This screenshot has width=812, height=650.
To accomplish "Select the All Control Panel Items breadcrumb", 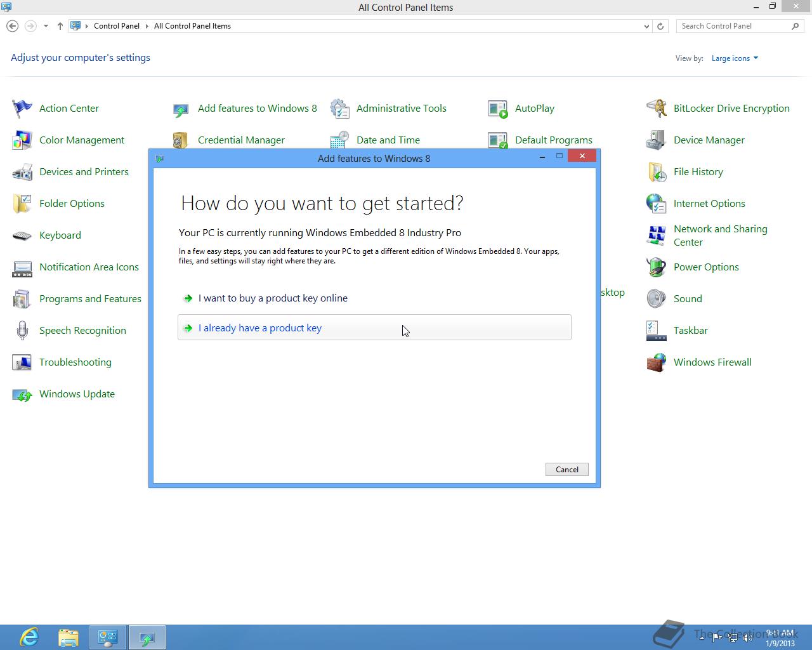I will [x=192, y=26].
